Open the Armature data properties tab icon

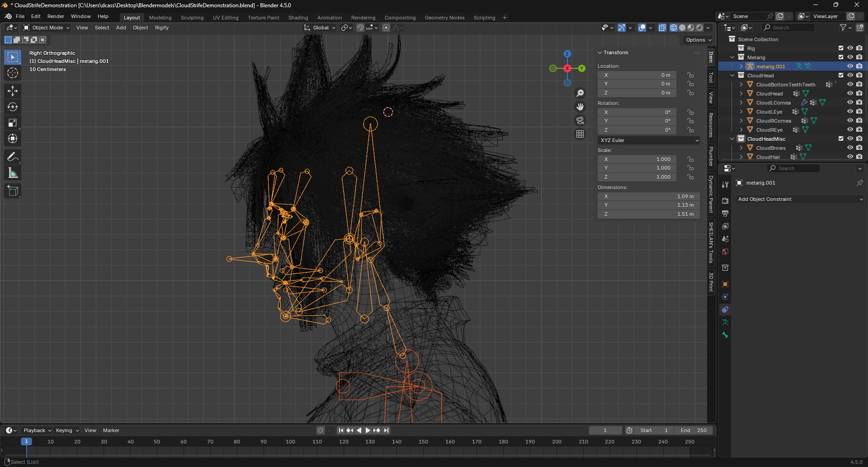pyautogui.click(x=725, y=322)
